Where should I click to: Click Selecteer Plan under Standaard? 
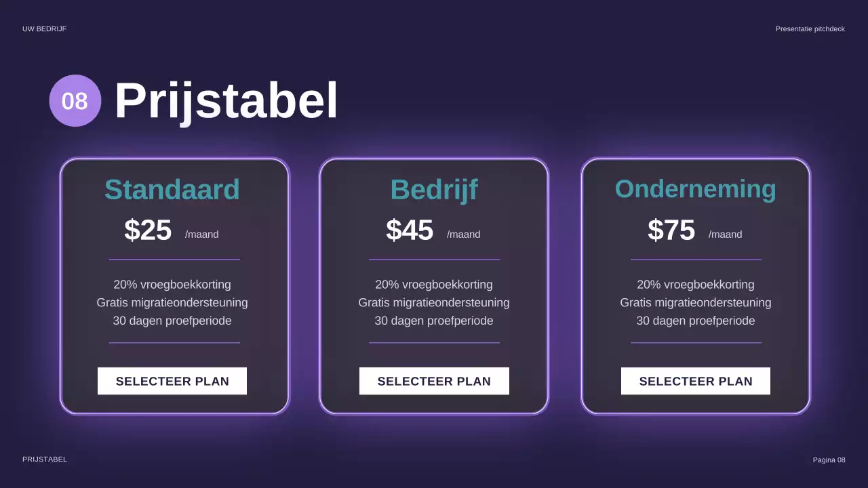(x=172, y=381)
